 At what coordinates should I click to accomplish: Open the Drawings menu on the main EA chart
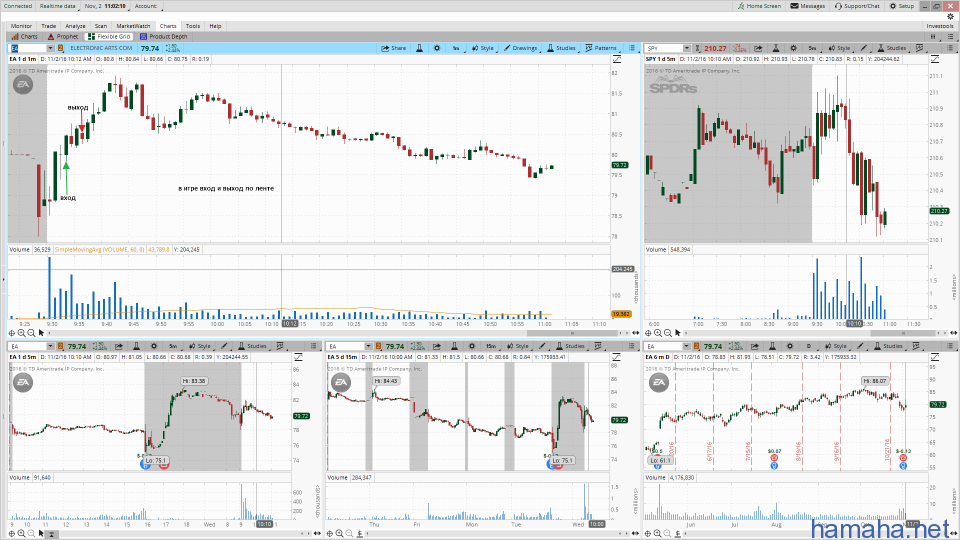(x=520, y=48)
